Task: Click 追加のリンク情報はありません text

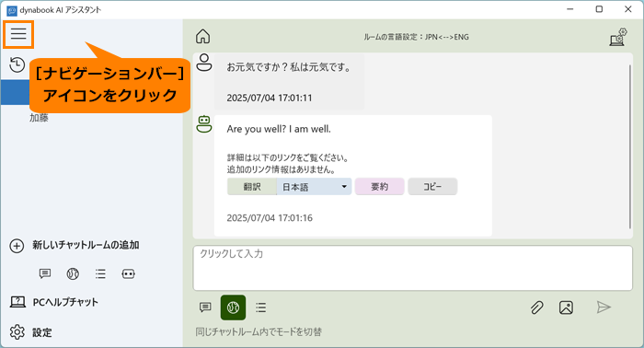Action: click(282, 169)
